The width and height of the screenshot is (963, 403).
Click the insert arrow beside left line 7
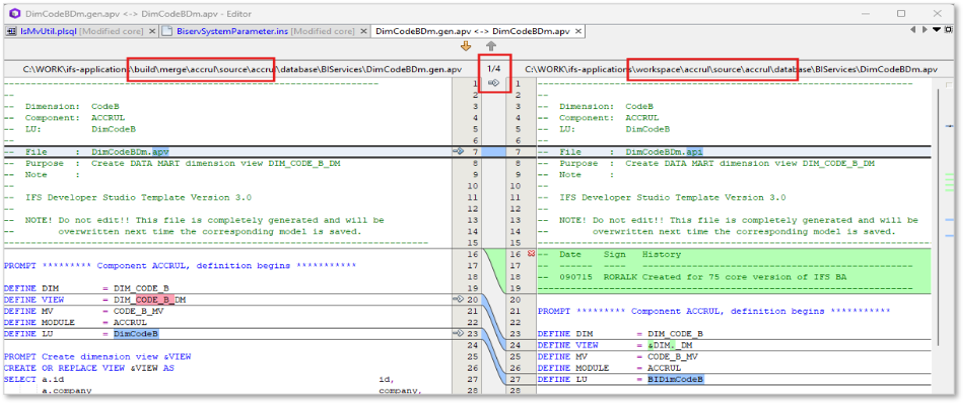pos(458,152)
